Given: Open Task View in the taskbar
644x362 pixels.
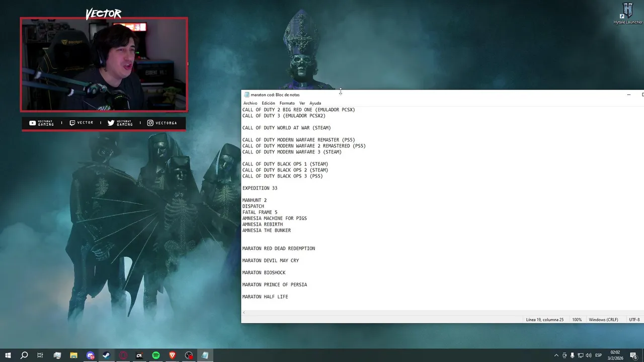Looking at the screenshot, I should (x=40, y=355).
